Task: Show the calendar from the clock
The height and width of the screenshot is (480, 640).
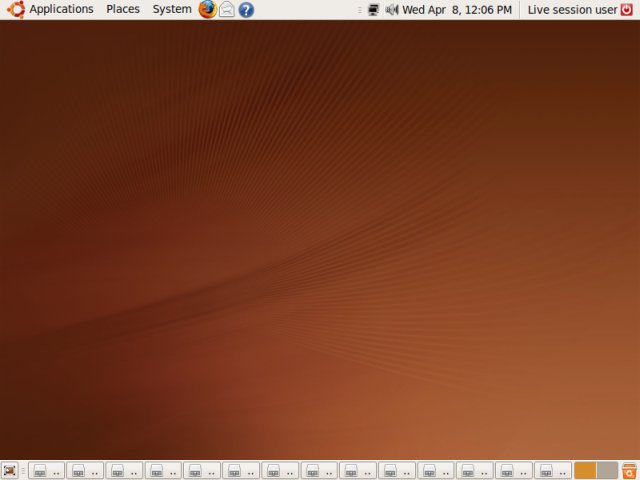Action: click(457, 10)
